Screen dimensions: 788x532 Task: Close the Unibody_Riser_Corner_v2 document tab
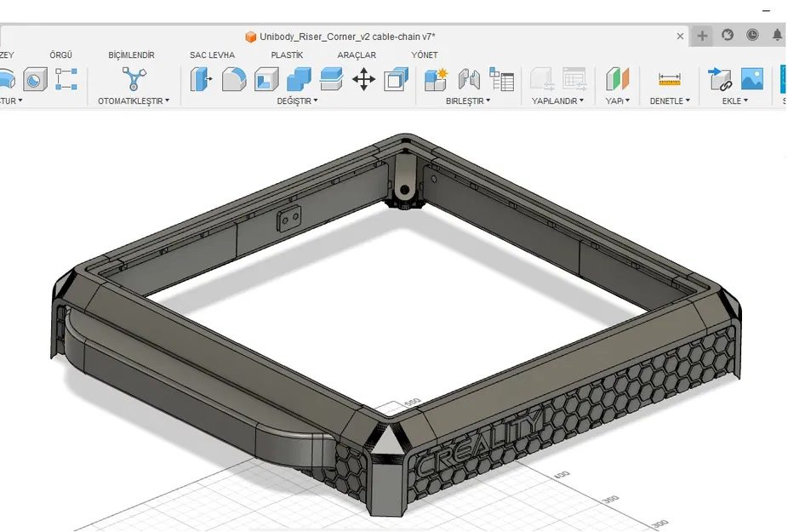coord(679,36)
